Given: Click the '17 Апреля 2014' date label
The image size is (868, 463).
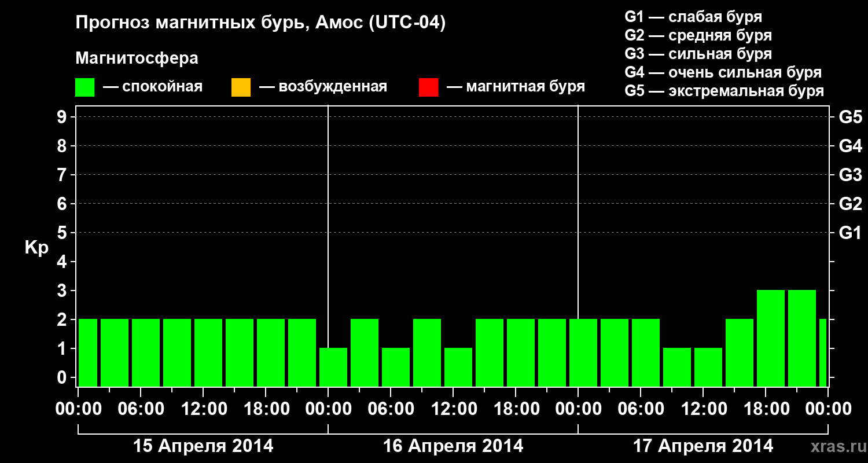Looking at the screenshot, I should point(703,446).
